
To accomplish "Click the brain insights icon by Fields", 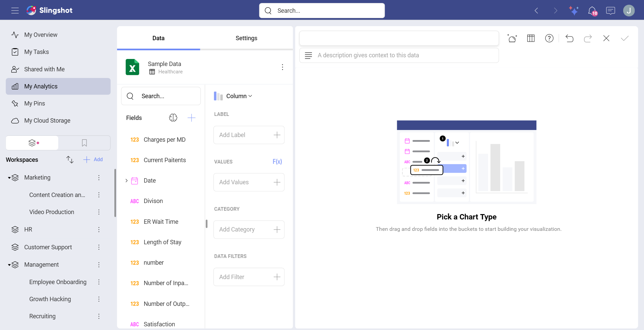I will [x=173, y=118].
